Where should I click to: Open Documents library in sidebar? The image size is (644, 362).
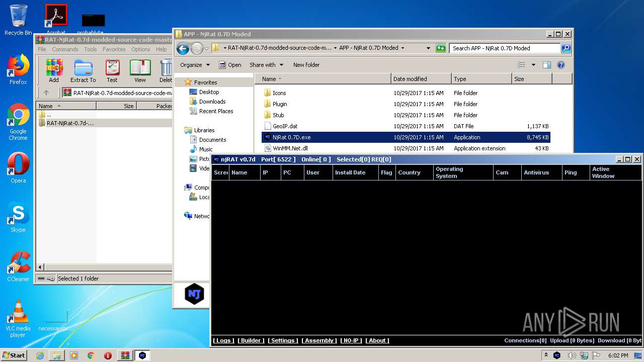pos(212,140)
